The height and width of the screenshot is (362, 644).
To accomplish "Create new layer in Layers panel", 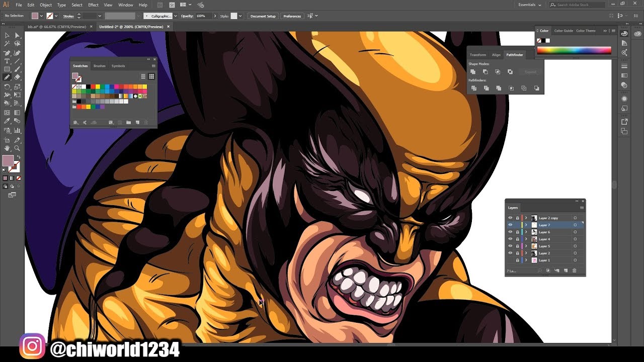I will pos(566,270).
